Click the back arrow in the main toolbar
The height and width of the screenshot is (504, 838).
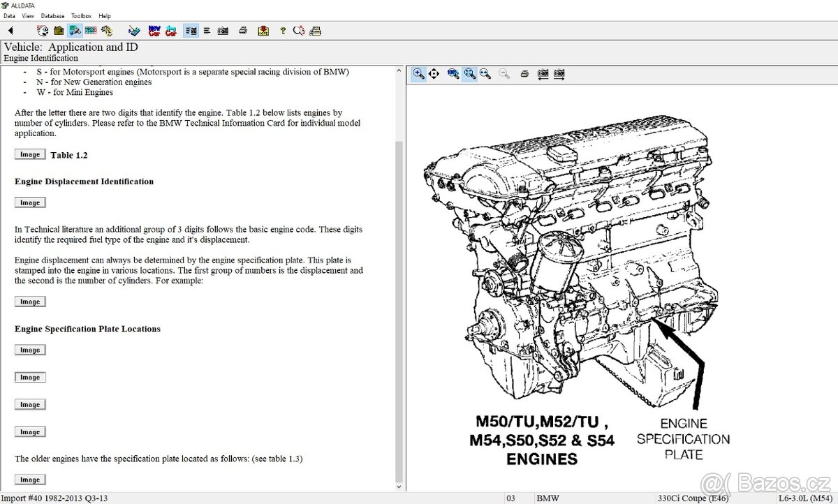point(10,31)
